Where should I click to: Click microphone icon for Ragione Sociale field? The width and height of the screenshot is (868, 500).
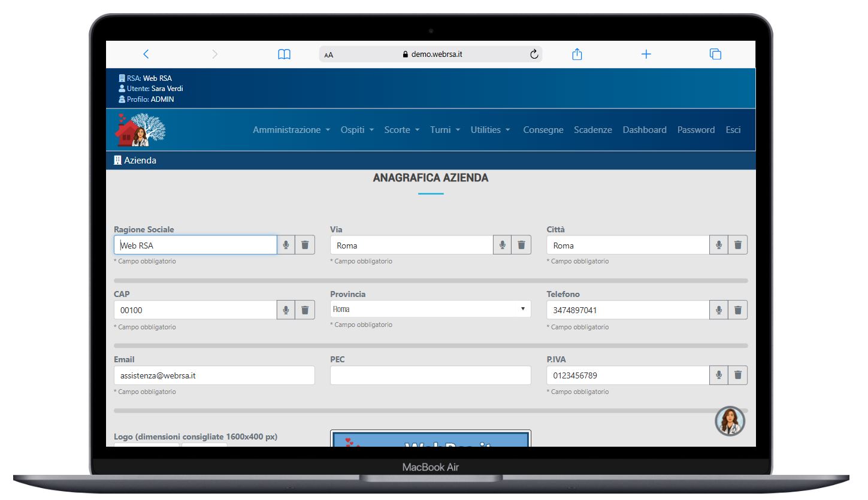[x=286, y=245]
